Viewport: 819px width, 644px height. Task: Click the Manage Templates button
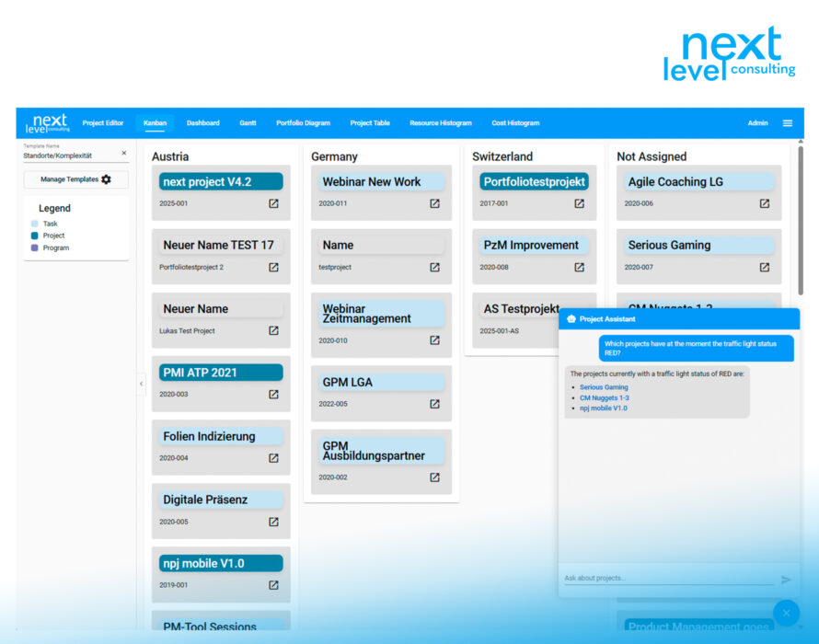(75, 179)
